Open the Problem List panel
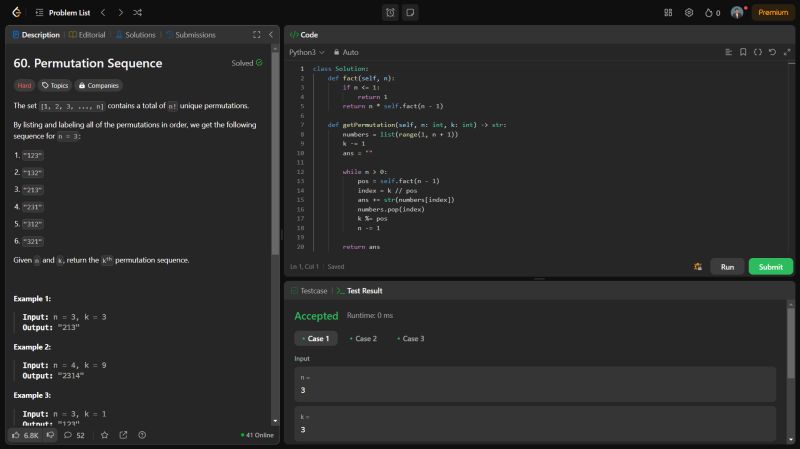This screenshot has width=800, height=449. (63, 13)
